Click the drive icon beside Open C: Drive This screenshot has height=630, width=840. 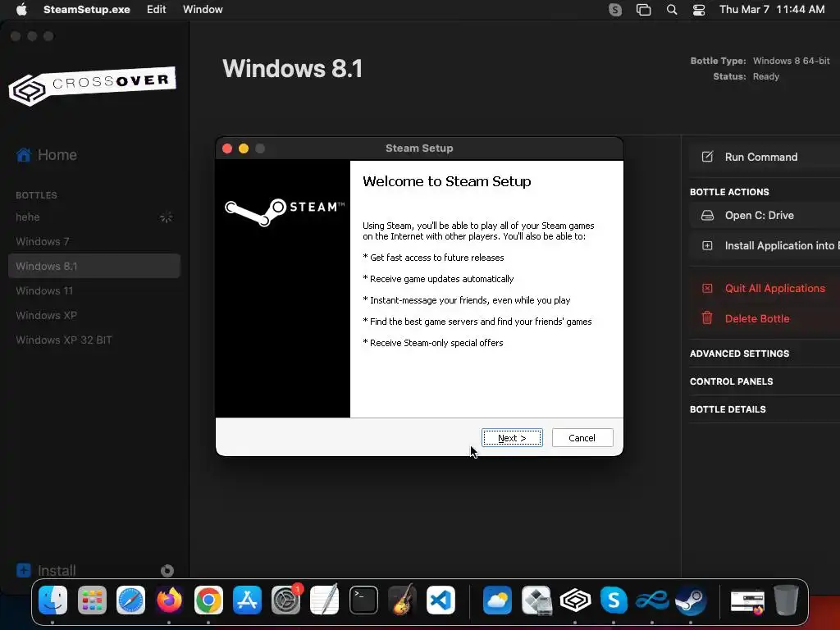(707, 216)
